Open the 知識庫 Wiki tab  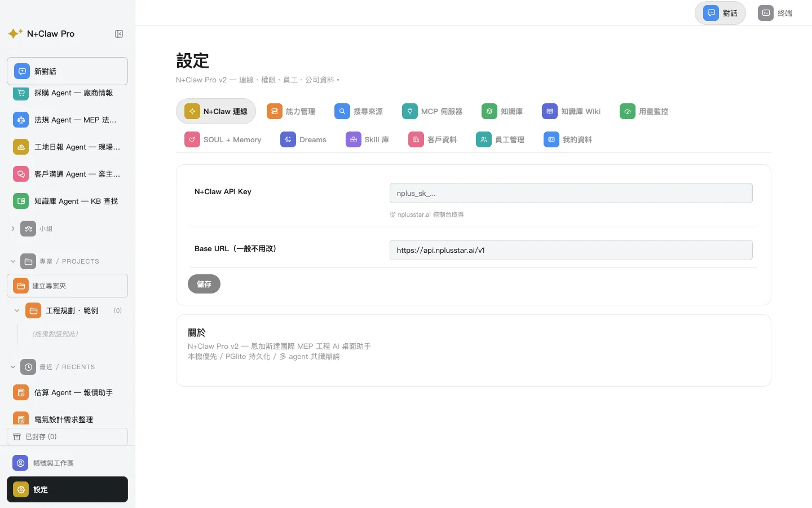coord(571,111)
